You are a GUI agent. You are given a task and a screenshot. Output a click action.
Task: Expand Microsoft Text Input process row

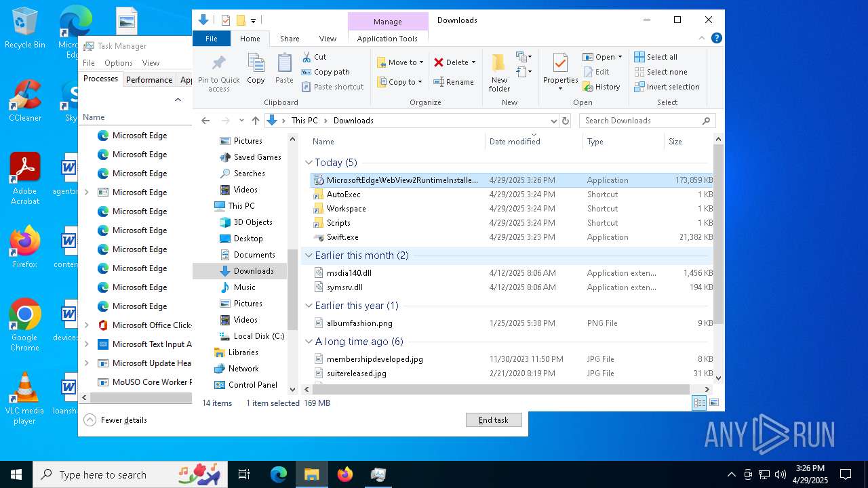click(86, 344)
